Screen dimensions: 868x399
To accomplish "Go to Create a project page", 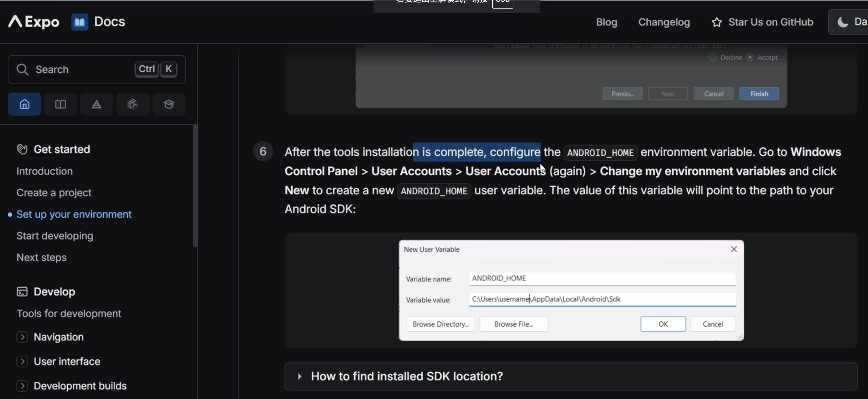I will coord(54,193).
